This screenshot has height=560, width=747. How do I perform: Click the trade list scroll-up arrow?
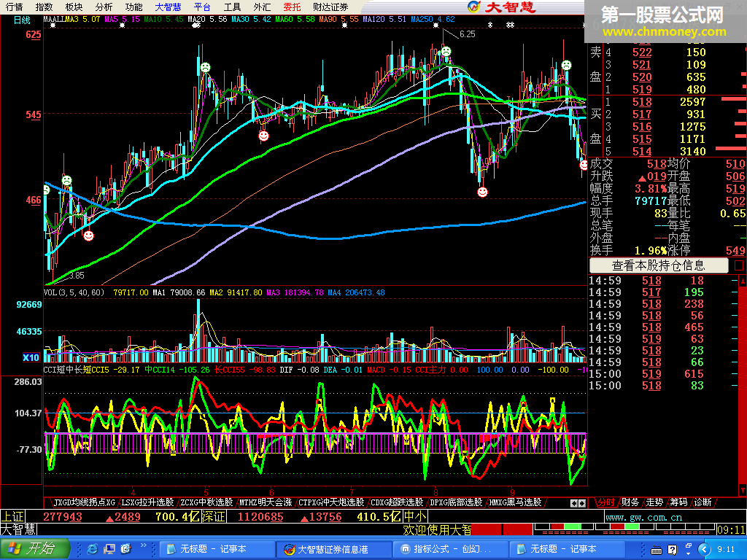(742, 281)
